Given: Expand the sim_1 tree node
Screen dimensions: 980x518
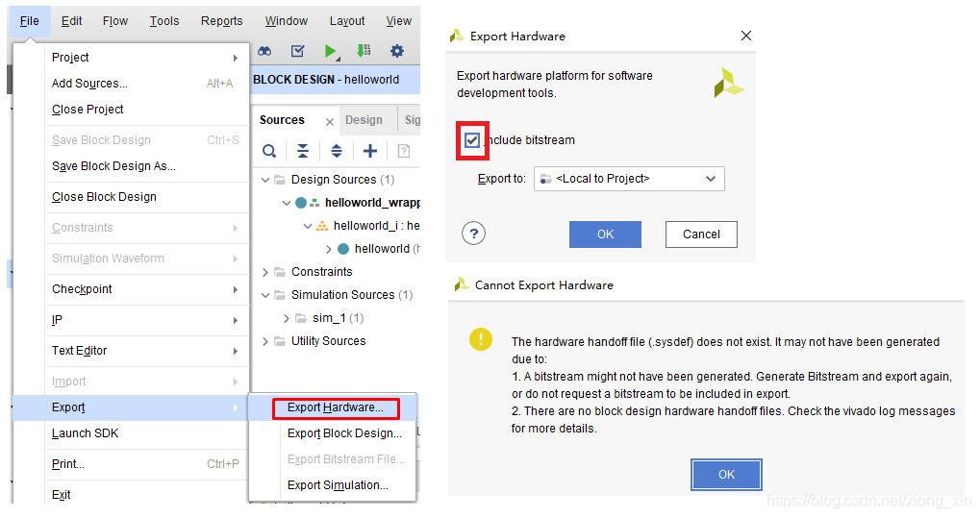Looking at the screenshot, I should click(287, 319).
